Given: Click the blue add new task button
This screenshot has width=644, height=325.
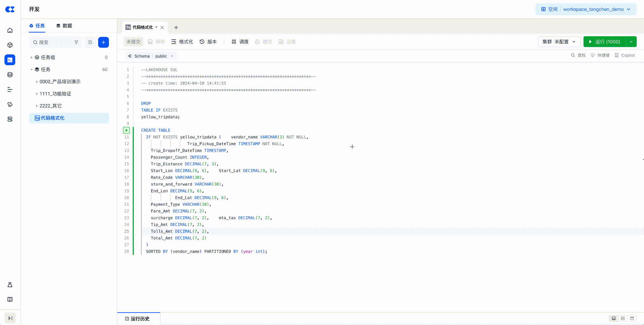Looking at the screenshot, I should [x=103, y=42].
